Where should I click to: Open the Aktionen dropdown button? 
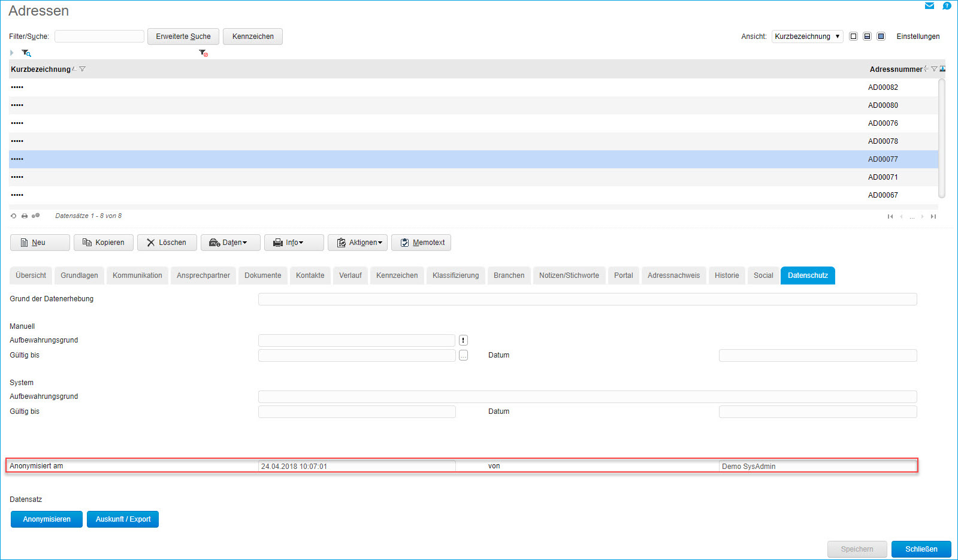pos(358,243)
